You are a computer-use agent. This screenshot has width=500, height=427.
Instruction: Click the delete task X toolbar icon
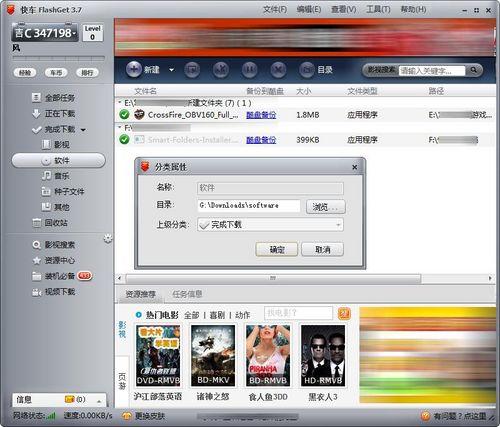pyautogui.click(x=278, y=69)
